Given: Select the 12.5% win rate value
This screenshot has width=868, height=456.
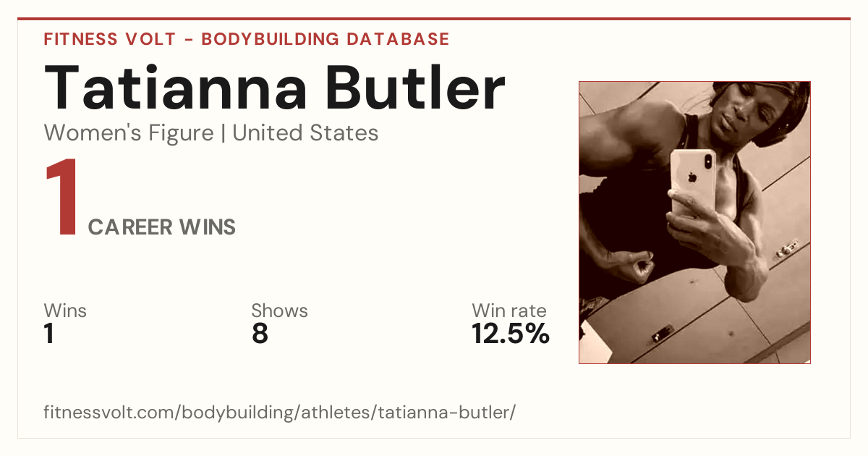Looking at the screenshot, I should (x=511, y=334).
